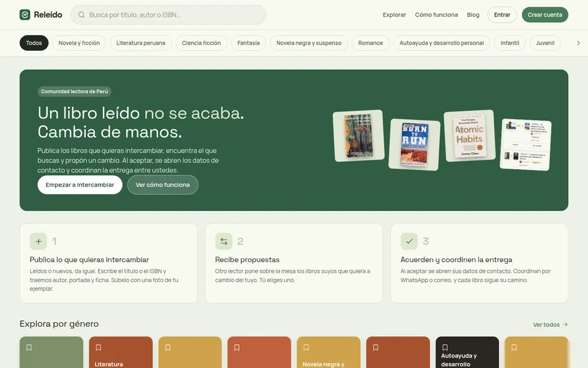Click the Crear cuenta button
The width and height of the screenshot is (588, 368).
[545, 15]
